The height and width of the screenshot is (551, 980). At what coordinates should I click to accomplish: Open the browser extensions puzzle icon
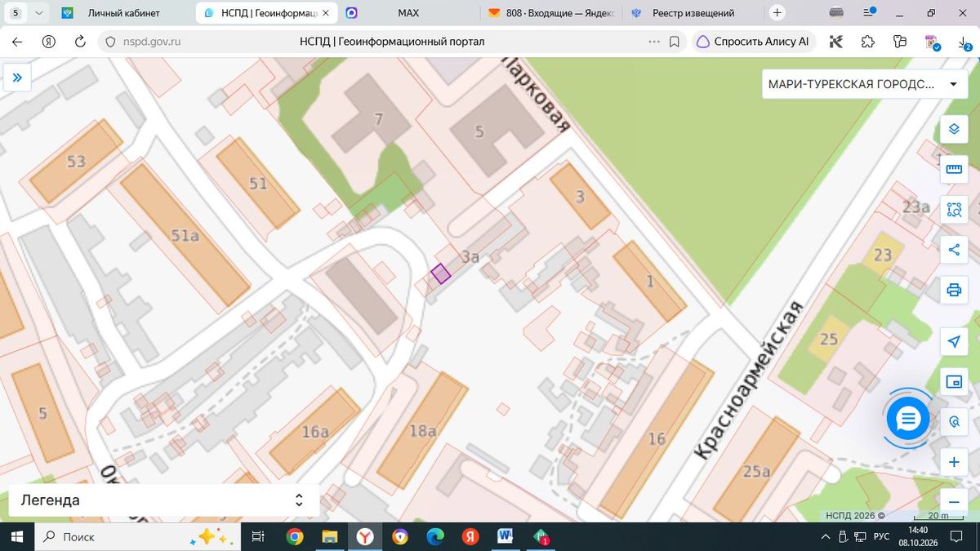tap(868, 42)
